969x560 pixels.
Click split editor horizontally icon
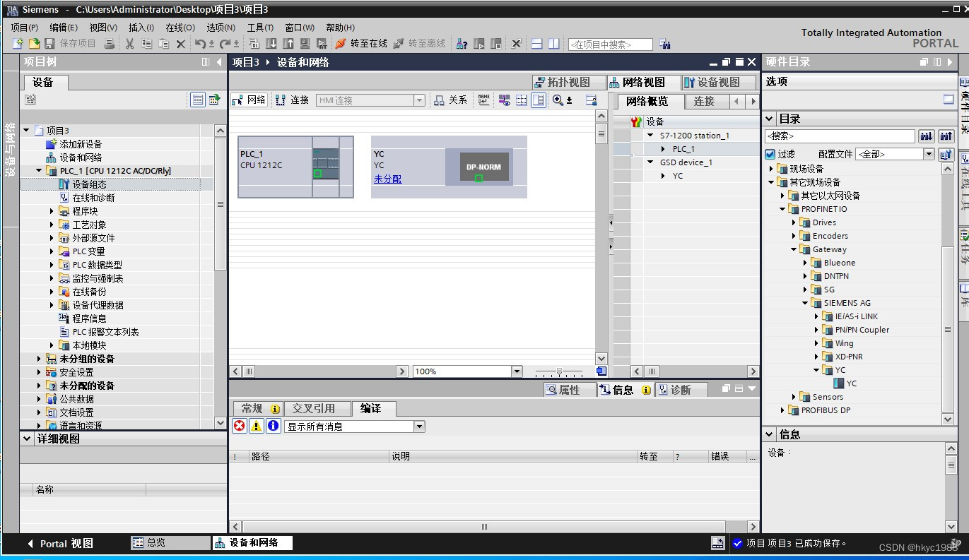[536, 44]
